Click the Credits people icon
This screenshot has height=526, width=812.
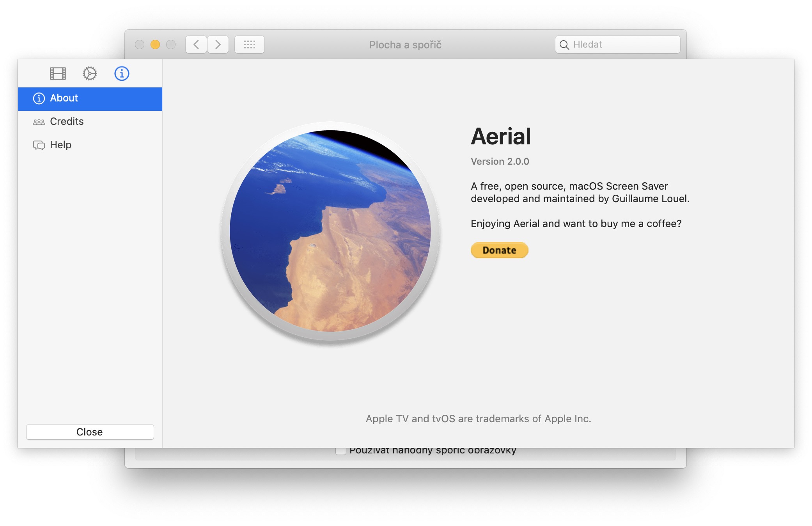click(x=39, y=122)
